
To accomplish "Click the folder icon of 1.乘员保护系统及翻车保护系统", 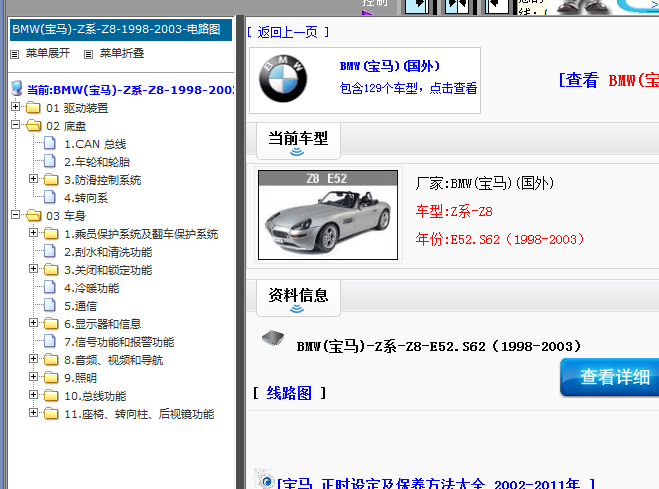I will click(51, 233).
